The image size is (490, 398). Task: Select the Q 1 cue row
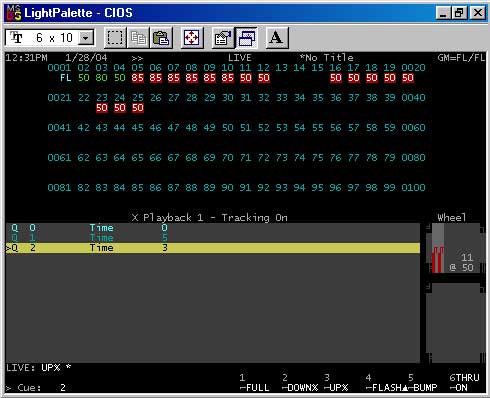coord(213,238)
